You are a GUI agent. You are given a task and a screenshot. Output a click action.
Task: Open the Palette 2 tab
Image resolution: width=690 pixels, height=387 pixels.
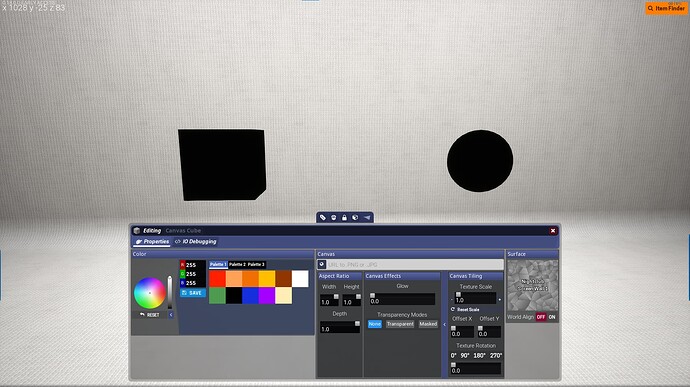coord(237,265)
